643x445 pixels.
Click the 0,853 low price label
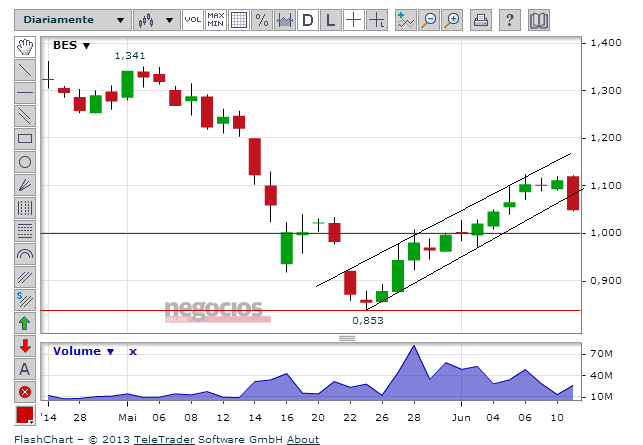[x=368, y=320]
